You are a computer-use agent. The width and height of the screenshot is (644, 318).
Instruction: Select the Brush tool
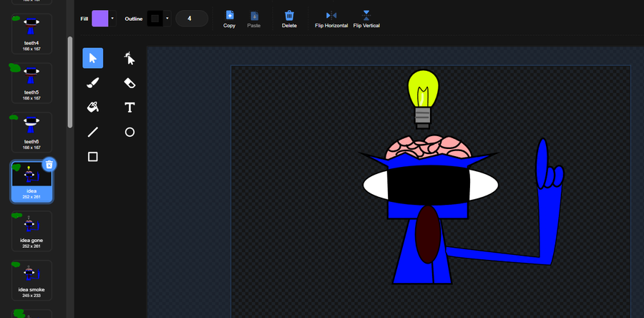(93, 83)
